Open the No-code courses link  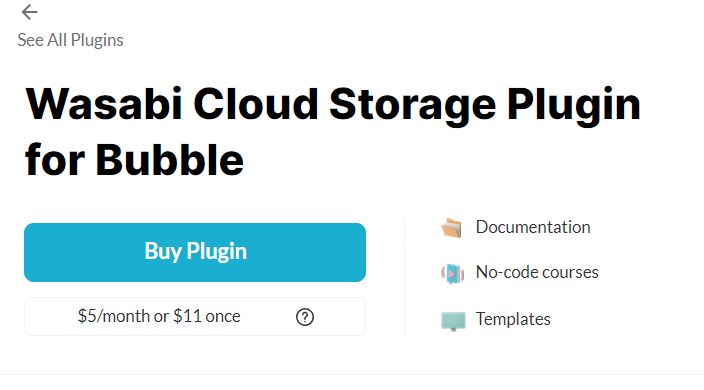point(537,272)
